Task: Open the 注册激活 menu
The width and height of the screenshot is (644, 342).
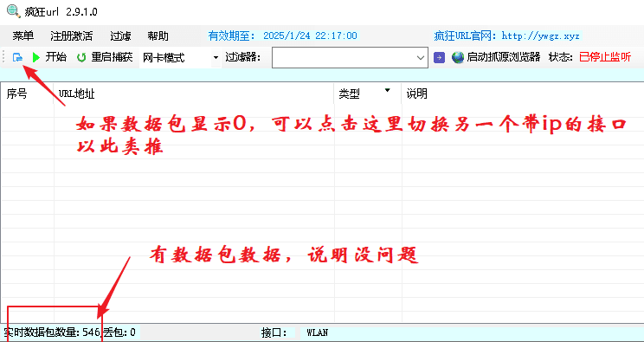Action: point(72,35)
